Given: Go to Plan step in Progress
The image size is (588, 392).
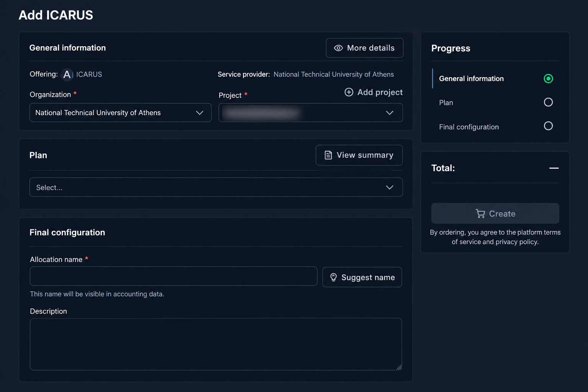Looking at the screenshot, I should tap(495, 102).
